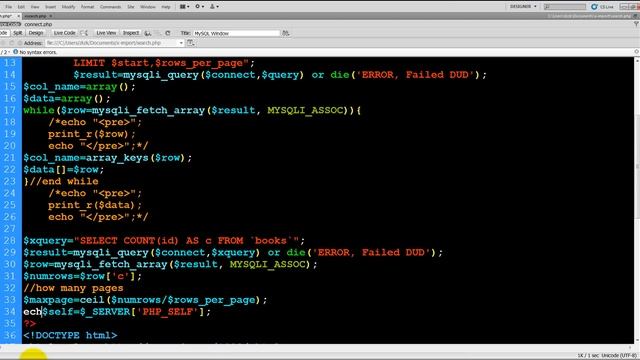Open the Insert menu

(x=50, y=7)
